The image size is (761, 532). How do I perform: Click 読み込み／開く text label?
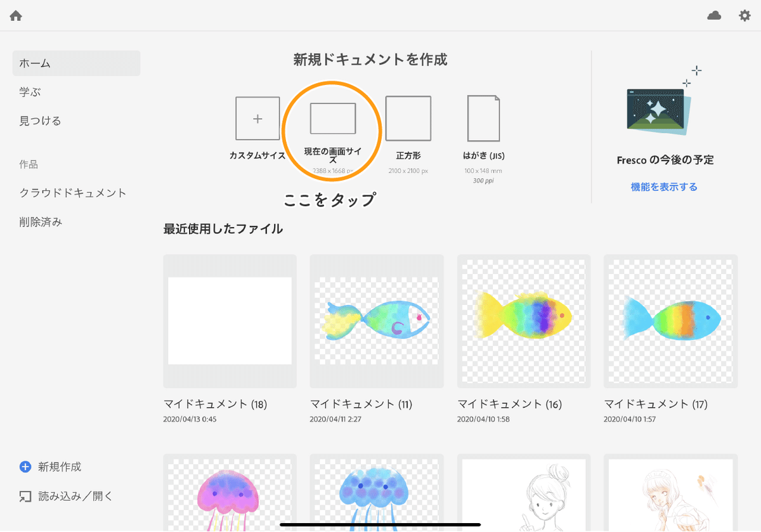(75, 496)
